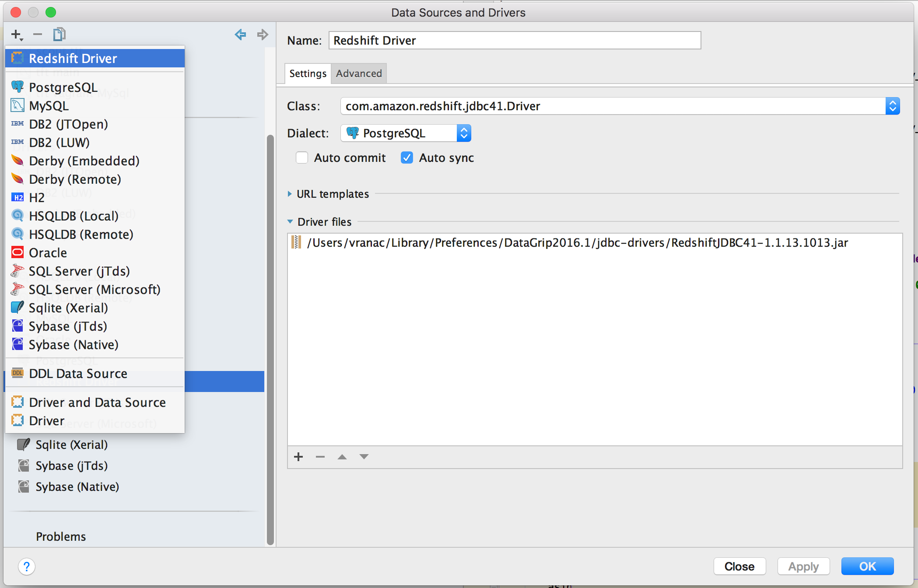The width and height of the screenshot is (918, 588).
Task: Choose Sybase (Native) in popup menu
Action: pyautogui.click(x=95, y=345)
